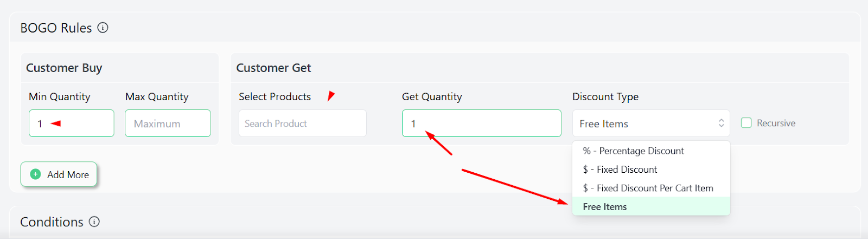Focus the Min Quantity field
This screenshot has height=241, width=868.
pyautogui.click(x=72, y=123)
